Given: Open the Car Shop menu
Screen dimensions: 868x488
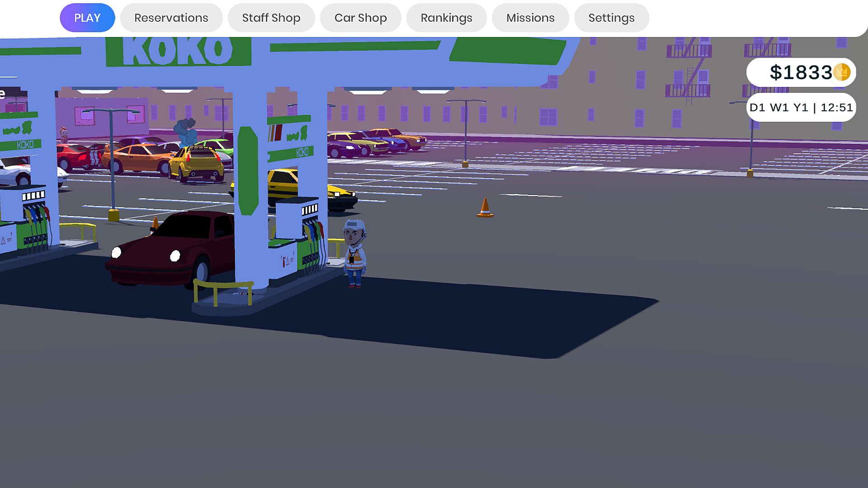Looking at the screenshot, I should [360, 18].
